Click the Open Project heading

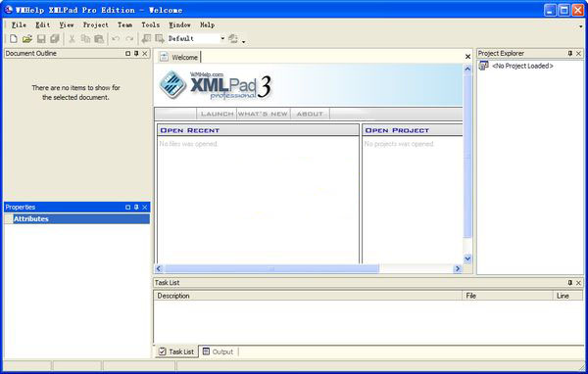point(397,130)
